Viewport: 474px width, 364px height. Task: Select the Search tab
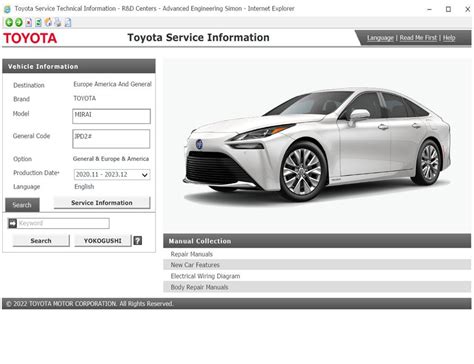pos(22,205)
